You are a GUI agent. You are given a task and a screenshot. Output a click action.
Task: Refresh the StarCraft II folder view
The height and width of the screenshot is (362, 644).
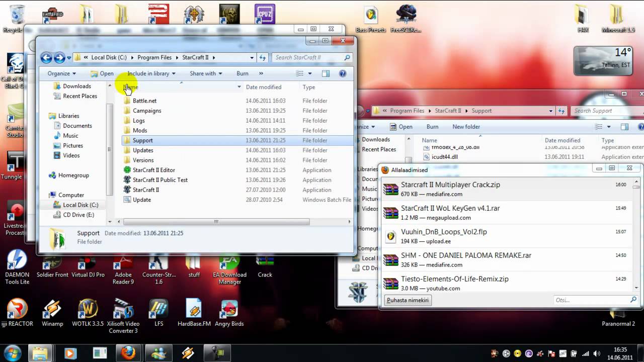262,58
